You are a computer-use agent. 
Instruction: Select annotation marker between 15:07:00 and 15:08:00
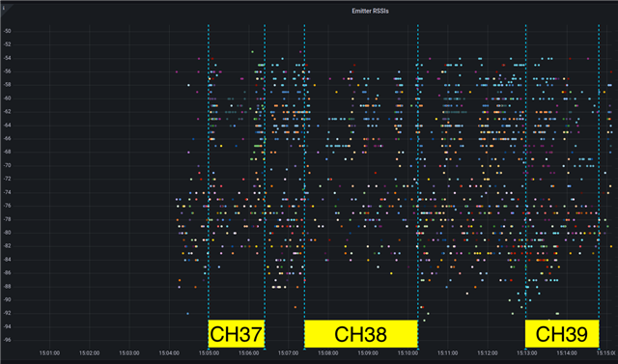(304, 349)
